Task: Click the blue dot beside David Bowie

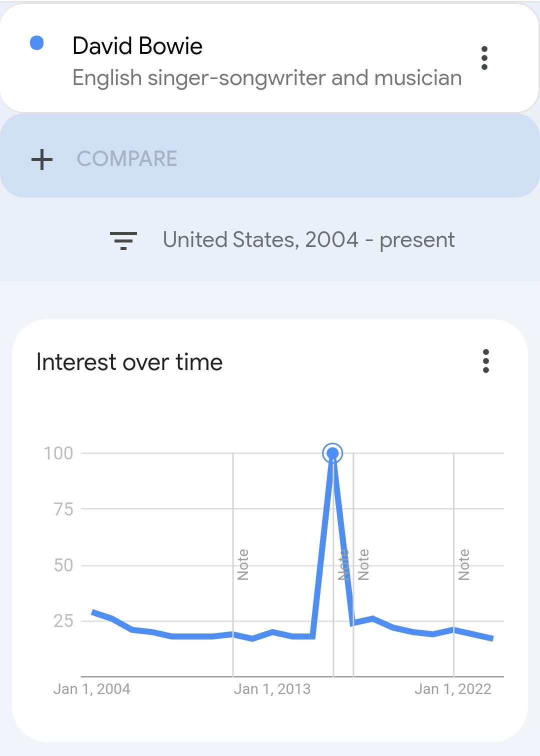Action: point(37,43)
